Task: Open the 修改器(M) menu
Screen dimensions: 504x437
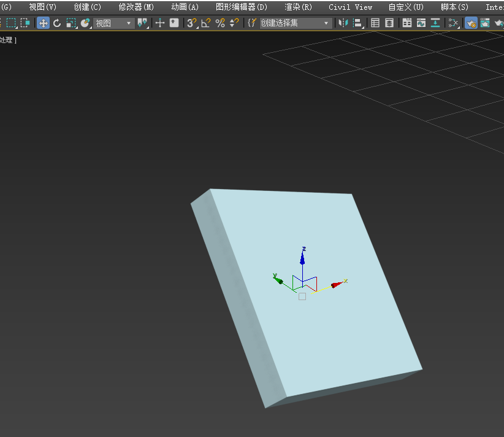Action: (136, 7)
